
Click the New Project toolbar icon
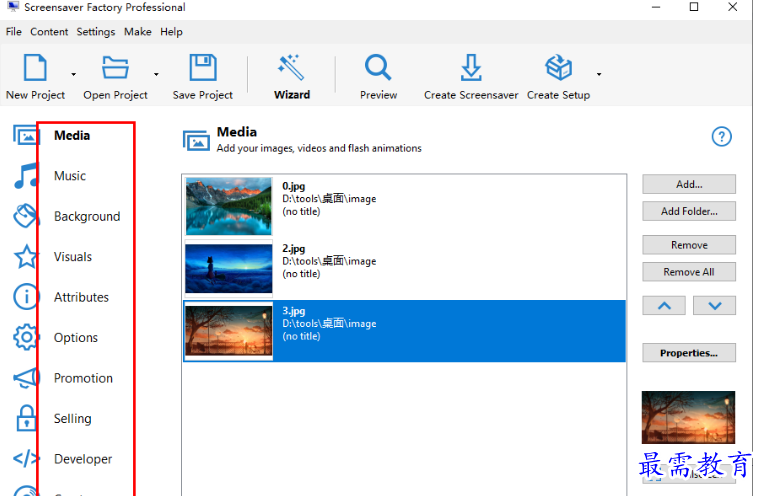click(35, 69)
